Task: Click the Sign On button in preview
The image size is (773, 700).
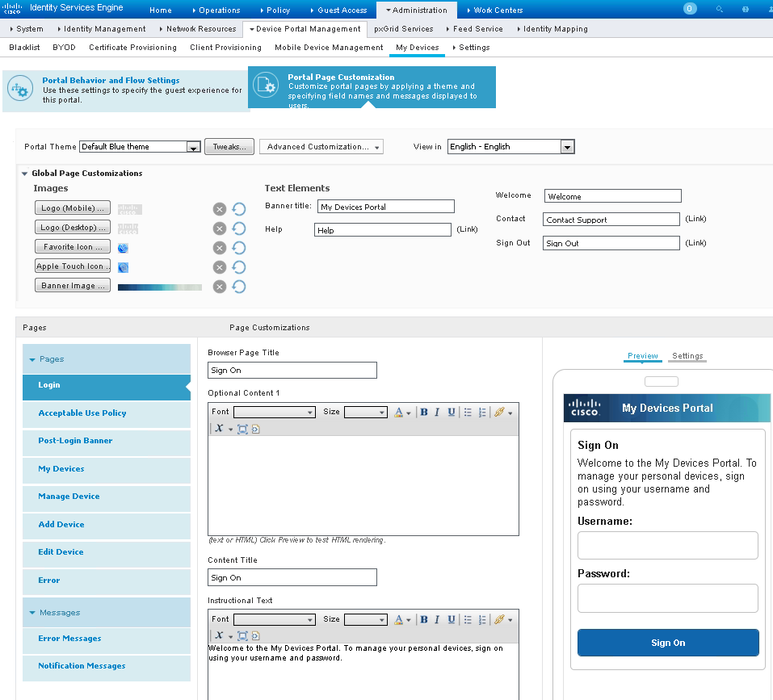Action: pyautogui.click(x=668, y=643)
